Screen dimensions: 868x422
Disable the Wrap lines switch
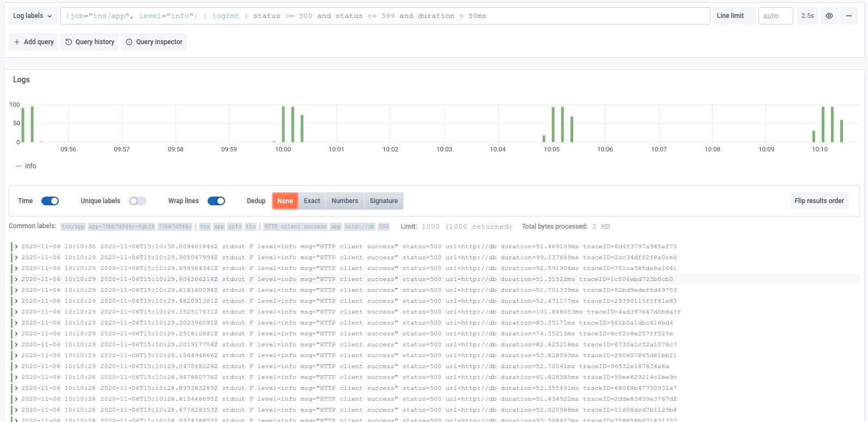click(216, 201)
